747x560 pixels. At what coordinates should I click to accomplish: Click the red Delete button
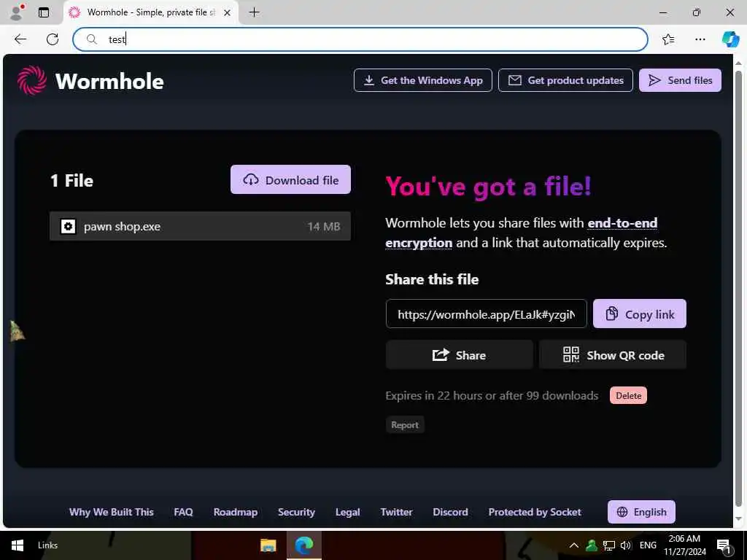[x=628, y=395]
